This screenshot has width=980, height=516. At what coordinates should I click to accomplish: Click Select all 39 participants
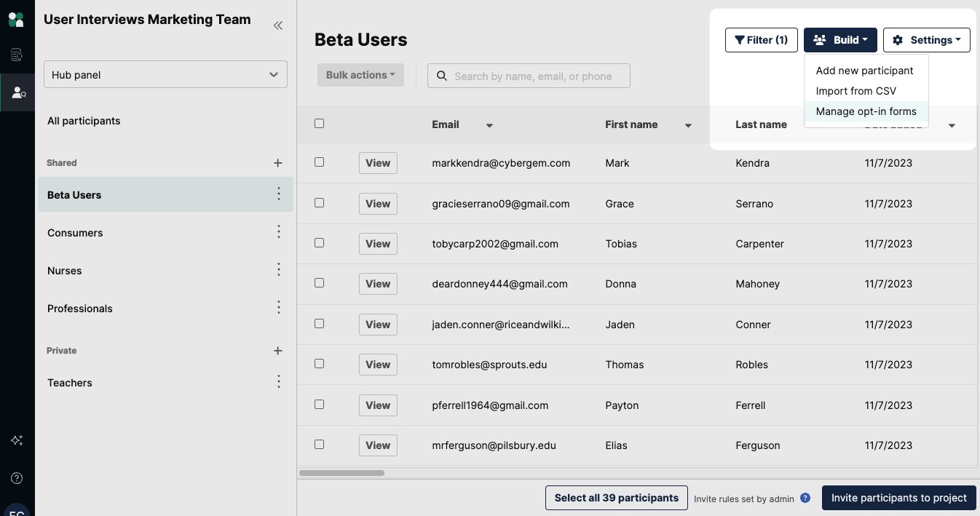(x=617, y=498)
